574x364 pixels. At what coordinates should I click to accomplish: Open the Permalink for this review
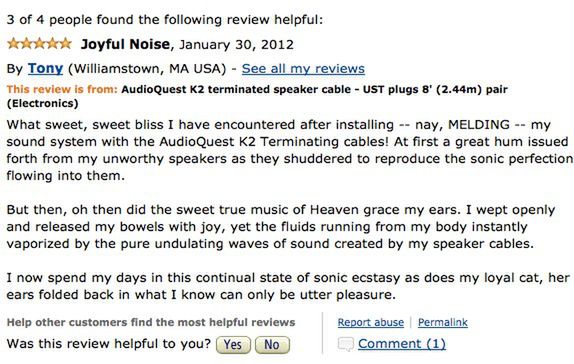coord(443,322)
